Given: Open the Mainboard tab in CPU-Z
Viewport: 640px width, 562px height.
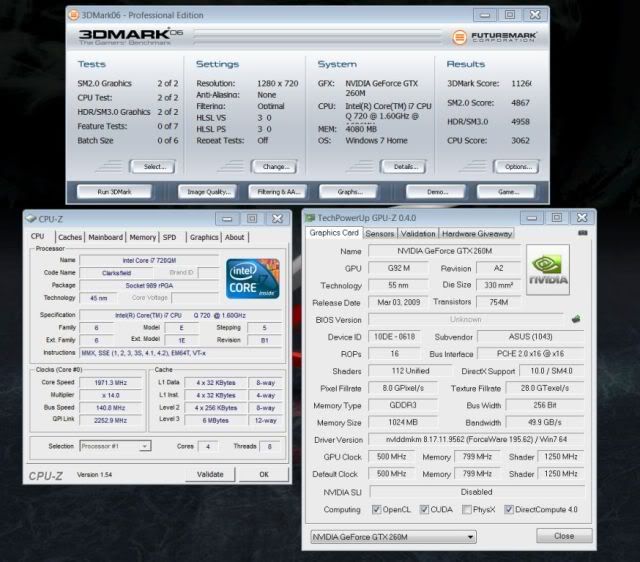Looking at the screenshot, I should 105,237.
